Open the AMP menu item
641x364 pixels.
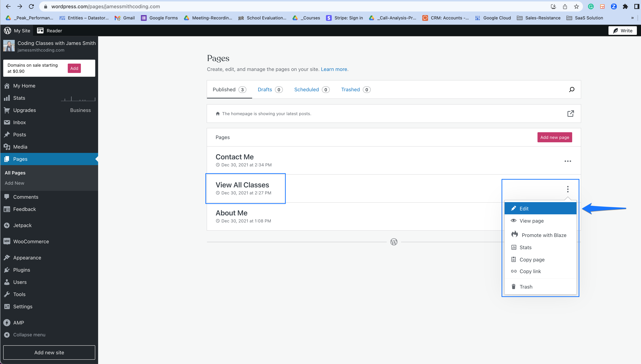click(49, 323)
